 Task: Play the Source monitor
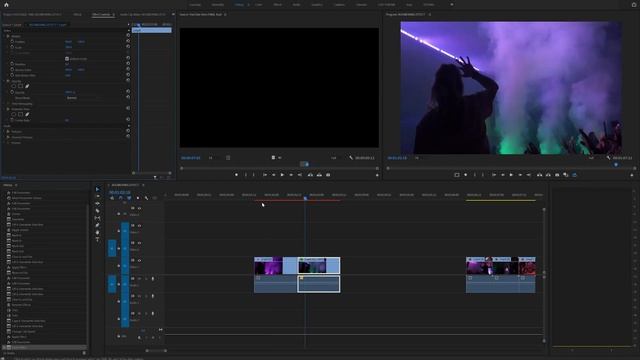coord(282,175)
